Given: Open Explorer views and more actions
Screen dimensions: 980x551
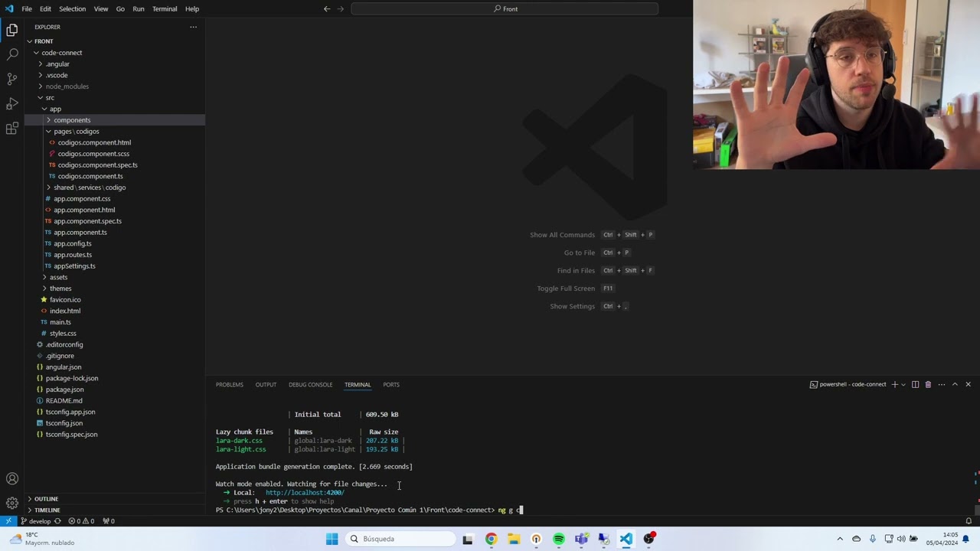Looking at the screenshot, I should click(193, 27).
